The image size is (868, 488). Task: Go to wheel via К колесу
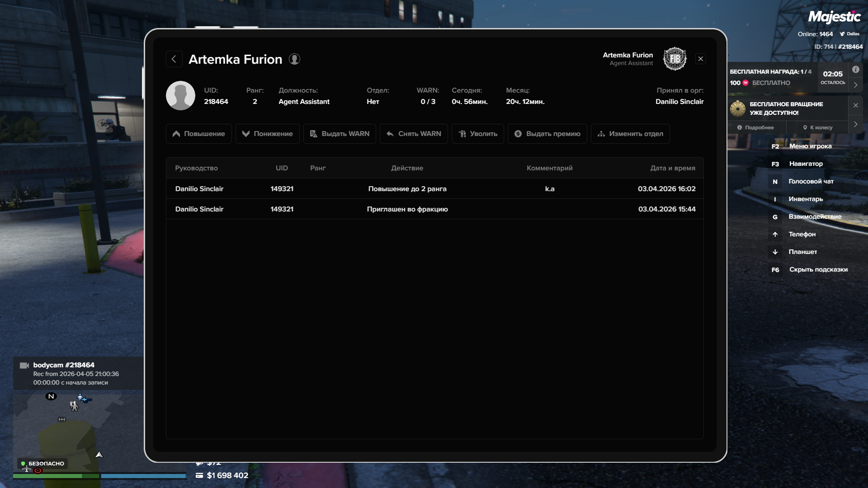click(817, 127)
